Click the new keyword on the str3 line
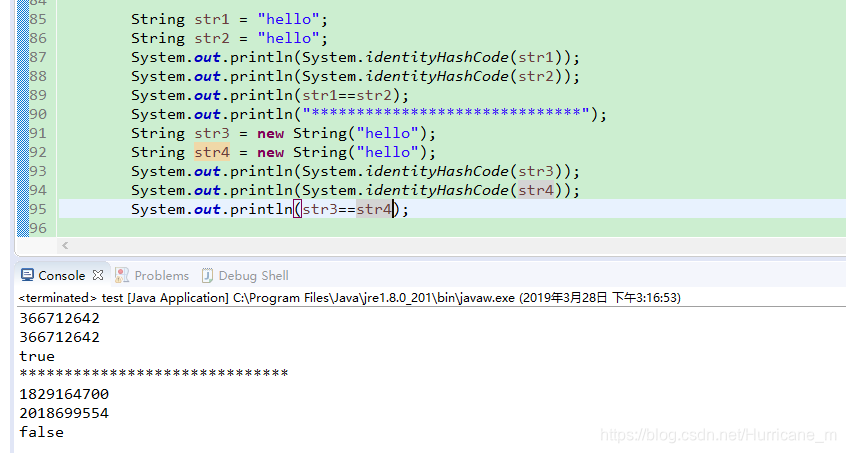 point(270,133)
